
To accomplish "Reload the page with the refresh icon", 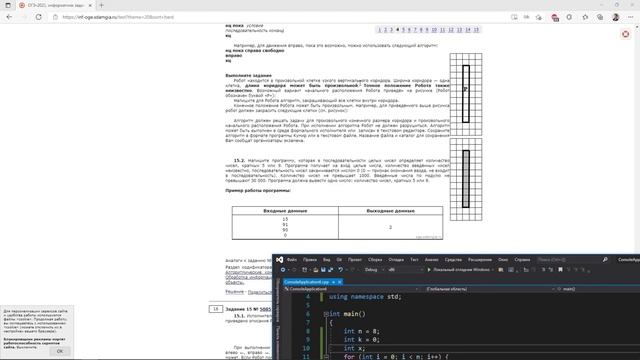I will point(38,17).
